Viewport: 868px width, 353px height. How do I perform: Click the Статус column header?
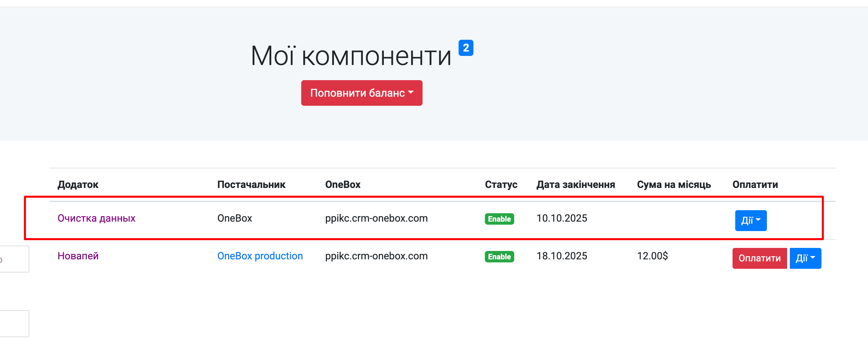(x=501, y=185)
